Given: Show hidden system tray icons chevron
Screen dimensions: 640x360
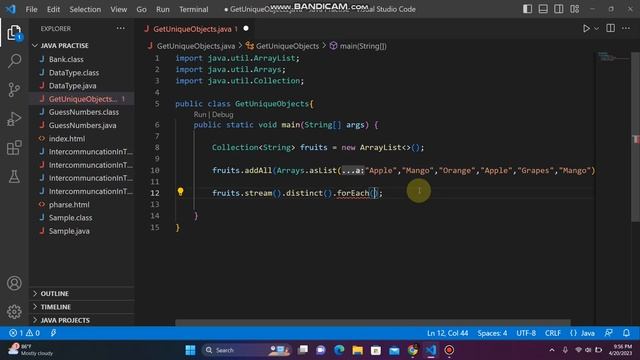Looking at the screenshot, I should point(552,350).
